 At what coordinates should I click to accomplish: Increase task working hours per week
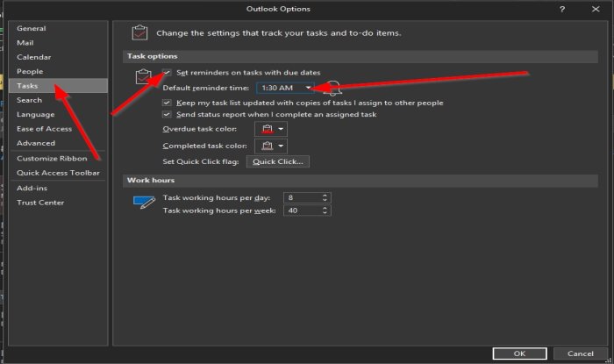click(x=325, y=208)
